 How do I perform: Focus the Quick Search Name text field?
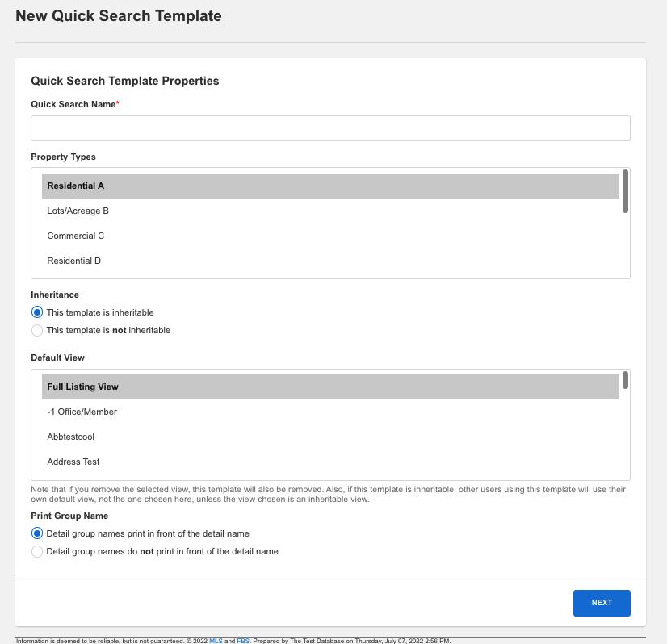click(x=330, y=128)
